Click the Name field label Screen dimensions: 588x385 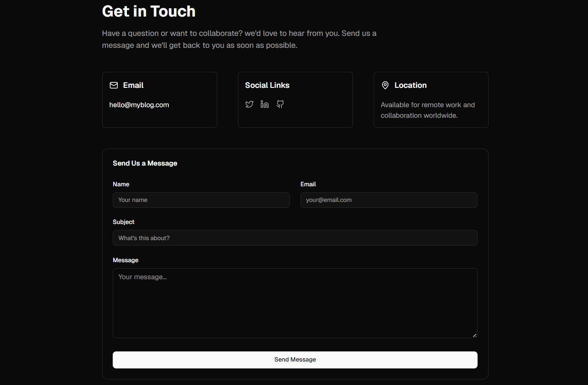121,184
